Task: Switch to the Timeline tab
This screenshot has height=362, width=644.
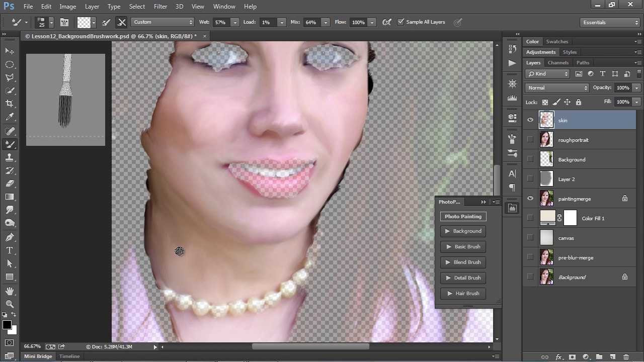Action: tap(69, 356)
